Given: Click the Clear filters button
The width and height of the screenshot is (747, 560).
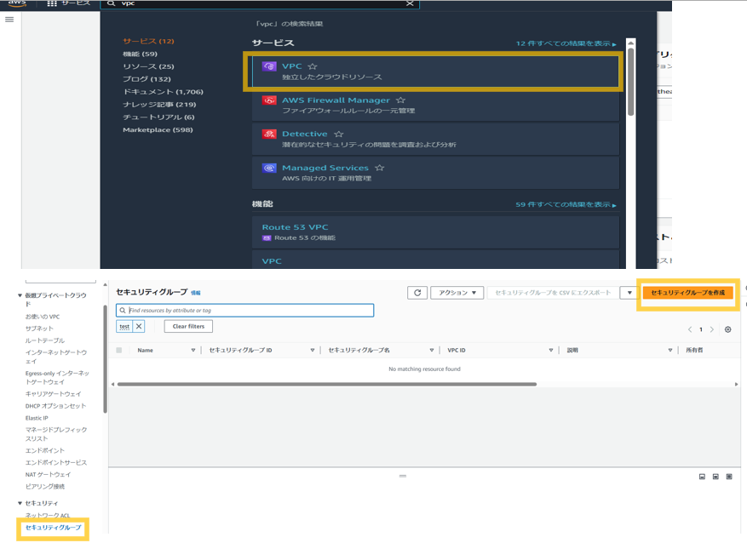Looking at the screenshot, I should 188,326.
